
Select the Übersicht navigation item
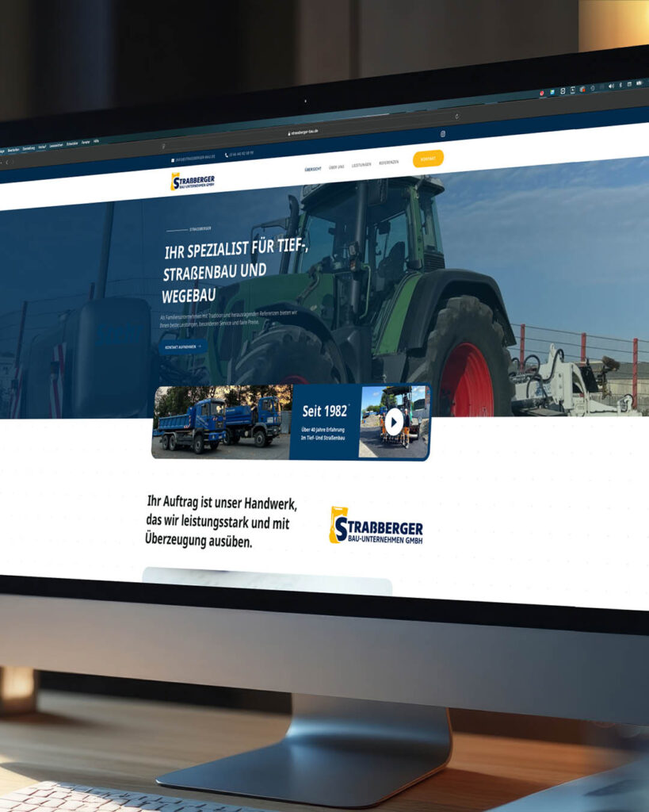(313, 169)
